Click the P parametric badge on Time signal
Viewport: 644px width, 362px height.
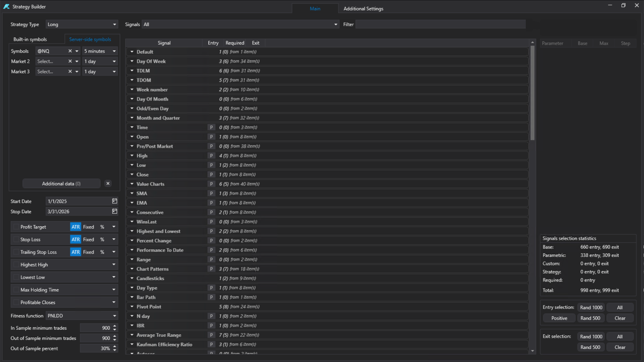click(x=211, y=127)
